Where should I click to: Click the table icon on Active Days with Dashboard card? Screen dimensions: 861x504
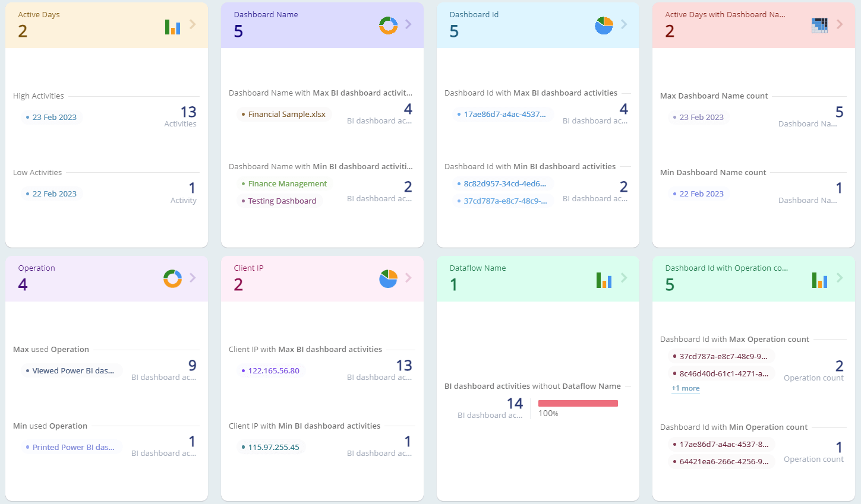(x=820, y=26)
